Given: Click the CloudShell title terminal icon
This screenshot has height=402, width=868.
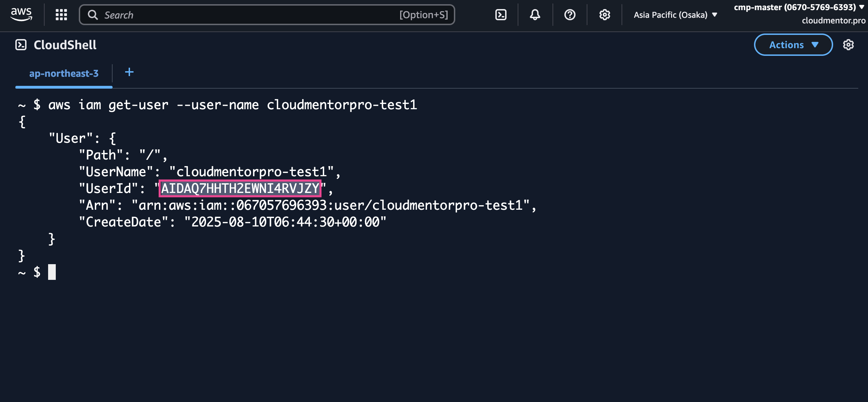Looking at the screenshot, I should pyautogui.click(x=21, y=45).
